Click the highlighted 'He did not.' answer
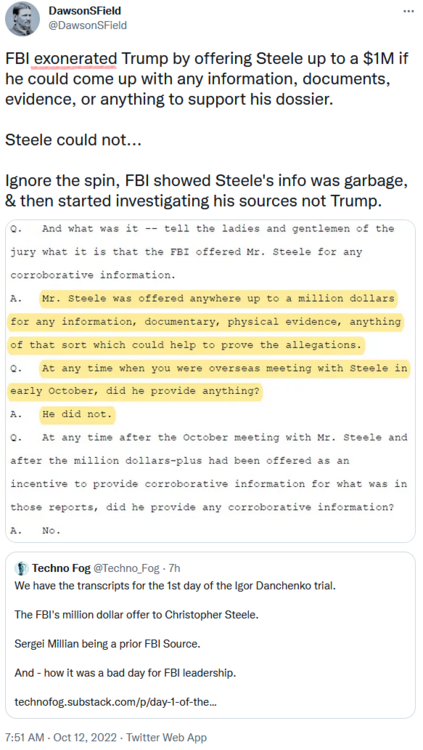 click(x=77, y=414)
